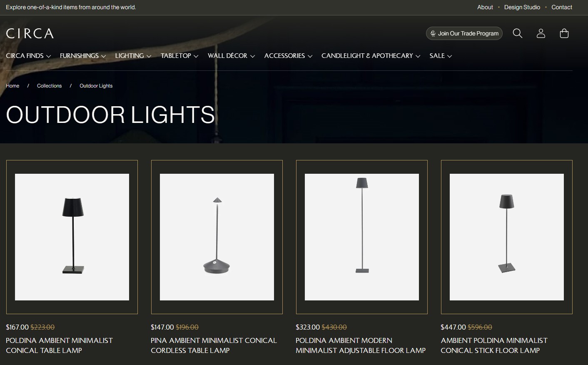Screen dimensions: 588x365
Task: Expand the Circa Finds dropdown menu
Action: (28, 56)
